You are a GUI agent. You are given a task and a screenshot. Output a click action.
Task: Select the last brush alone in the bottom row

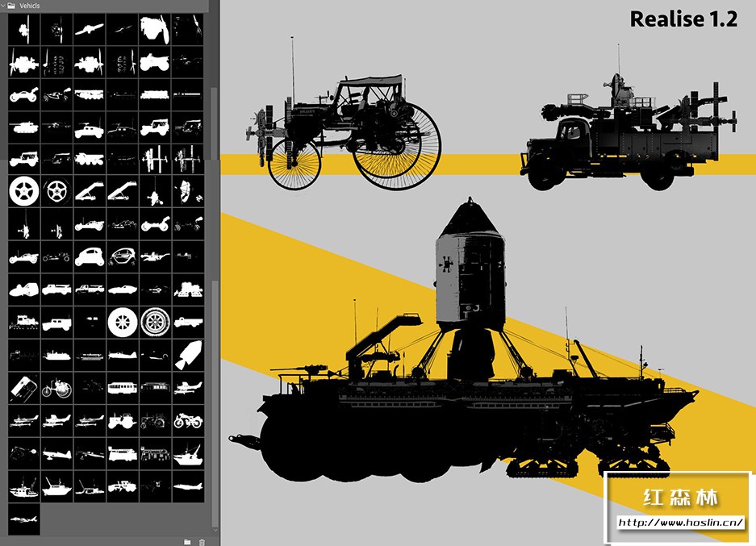23,519
